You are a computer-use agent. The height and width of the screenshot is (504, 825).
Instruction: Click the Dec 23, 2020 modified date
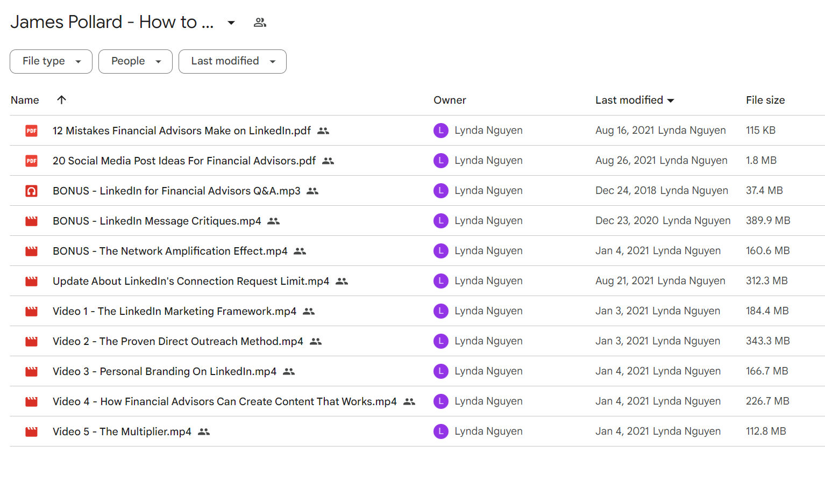coord(627,221)
